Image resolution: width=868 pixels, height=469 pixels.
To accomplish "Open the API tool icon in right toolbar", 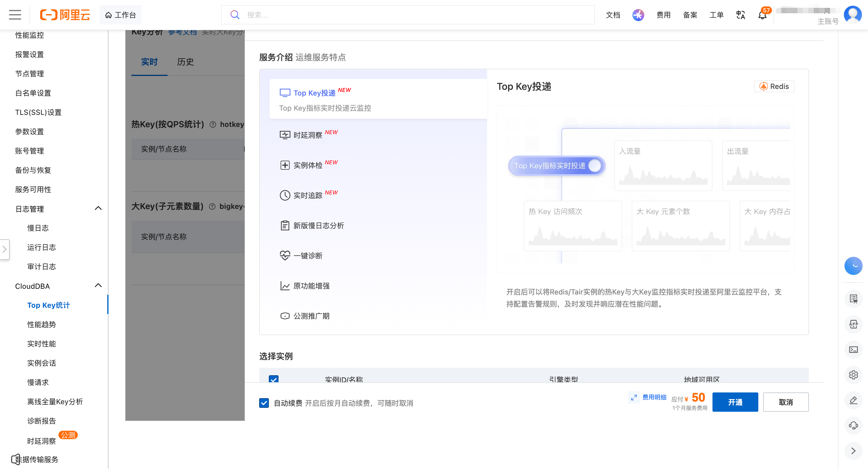I will tap(853, 324).
